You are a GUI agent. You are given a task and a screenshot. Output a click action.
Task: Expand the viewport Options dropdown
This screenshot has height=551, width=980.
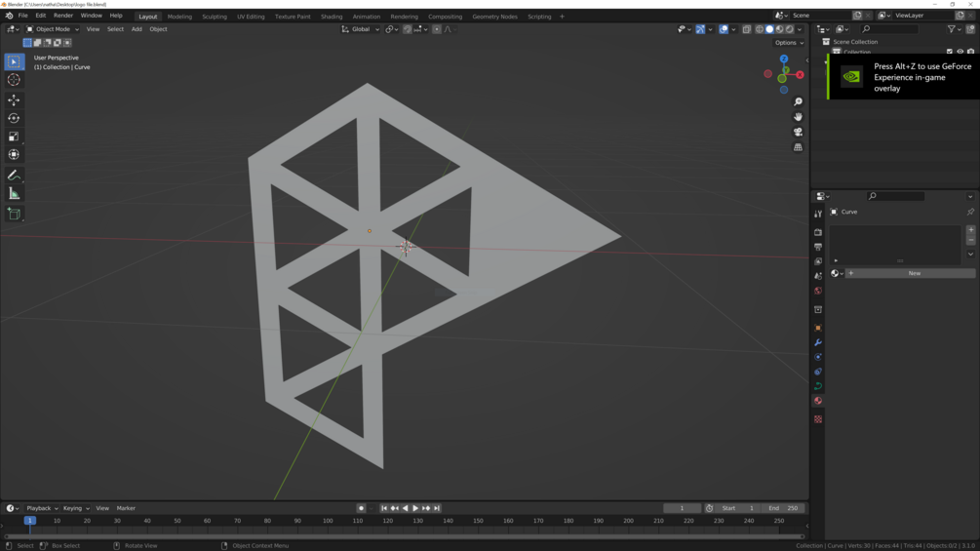(x=789, y=43)
